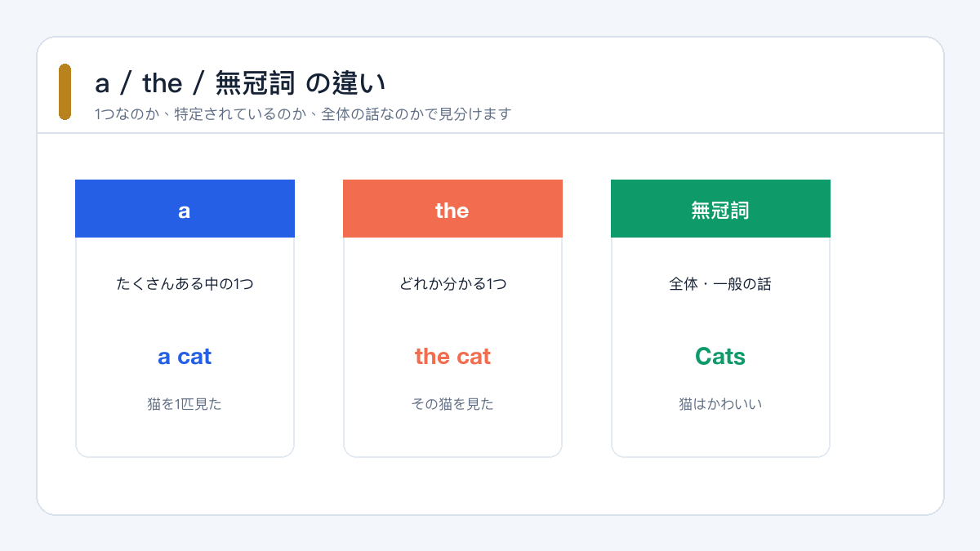This screenshot has height=551, width=980.
Task: Click the description "全体・一般の話"
Action: 720,284
